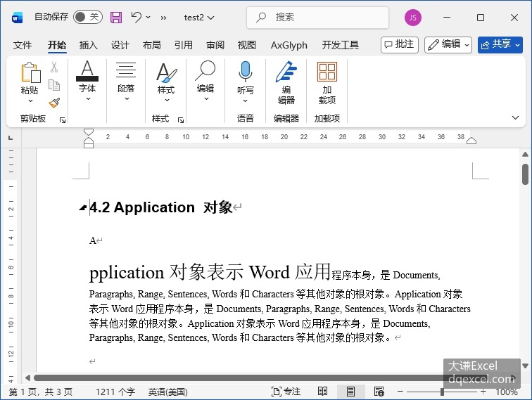This screenshot has height=400, width=532.
Task: Switch to the 引用 tab
Action: pos(184,45)
